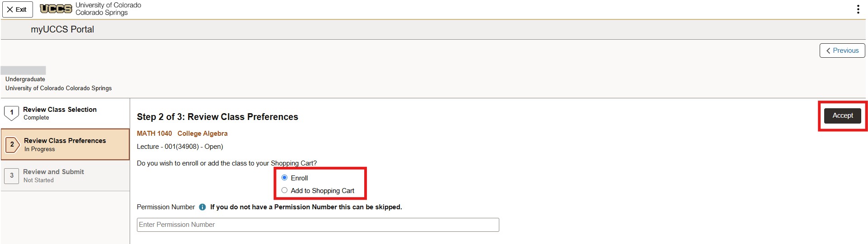Click the step 2 number badge
Viewport: 868px width, 244px height.
(x=12, y=144)
